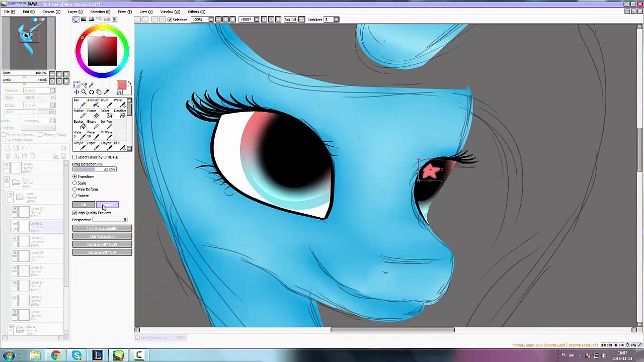Choose the Bucket fill tool
Viewport: 644px width, 362px height.
[79, 125]
